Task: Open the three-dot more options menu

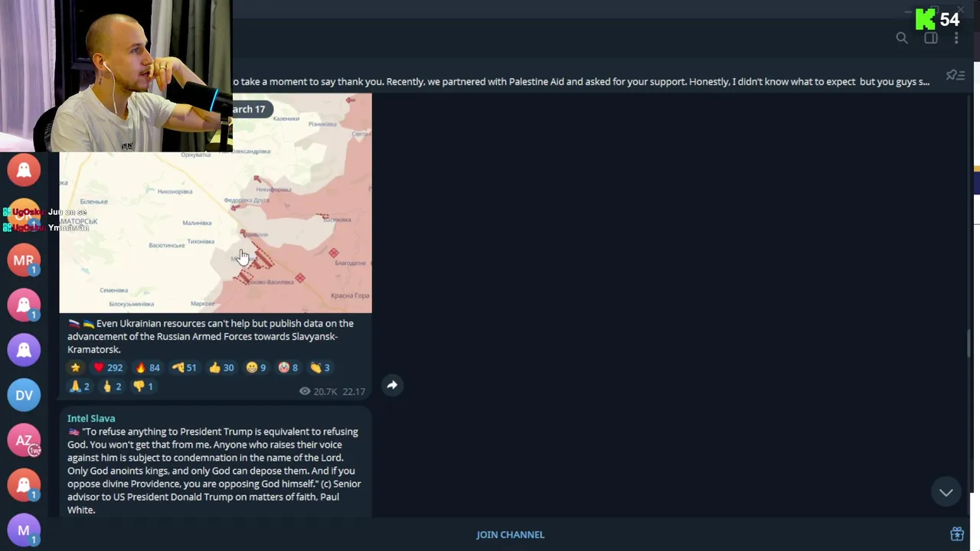Action: point(956,38)
